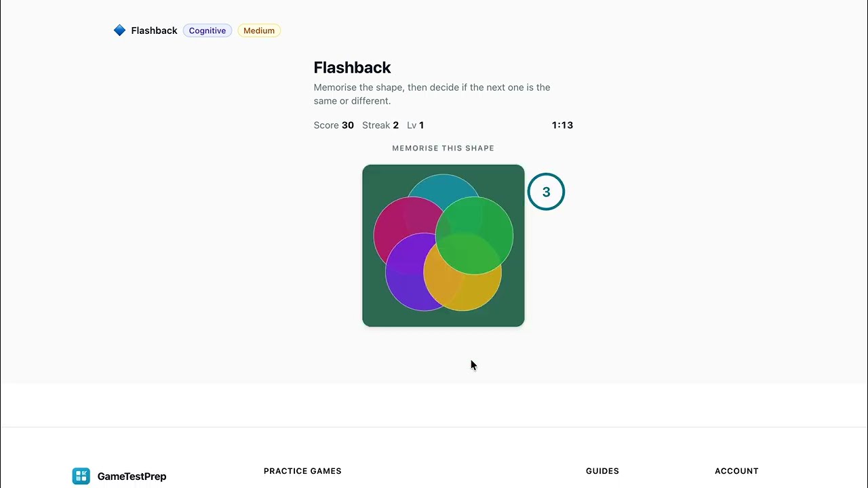Click the GUIDES footer heading
Screen dimensions: 868x488
(602, 471)
